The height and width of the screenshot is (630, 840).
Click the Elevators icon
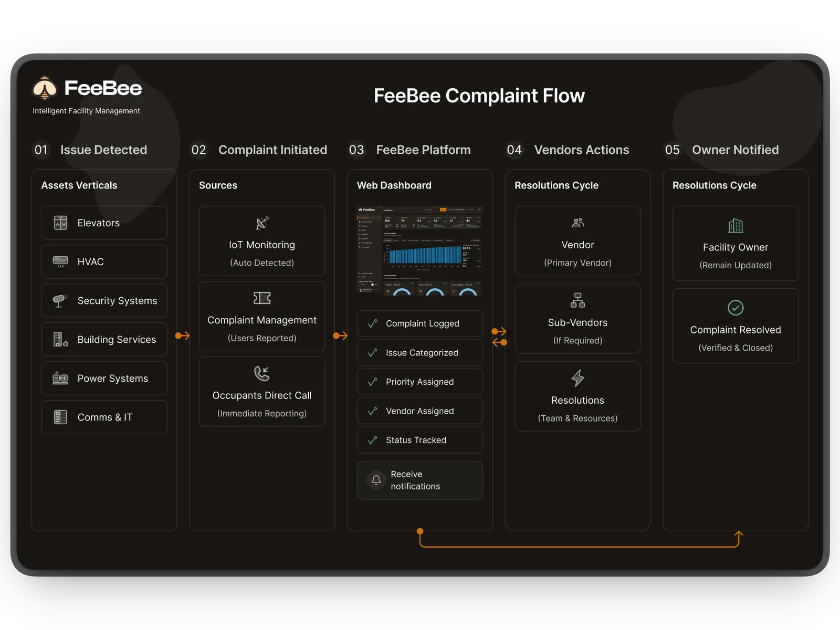(x=60, y=223)
